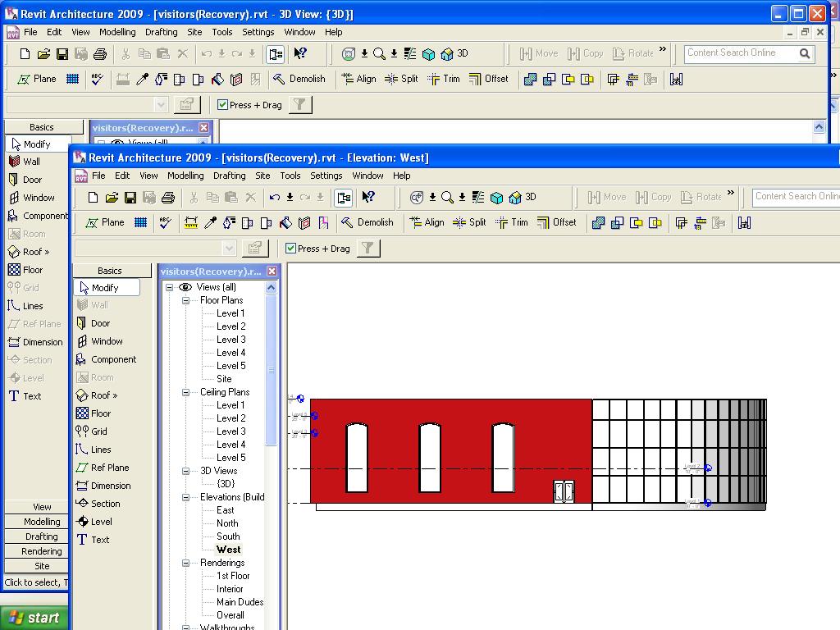Click Save icon in back 3D window
The image size is (840, 630).
point(62,54)
